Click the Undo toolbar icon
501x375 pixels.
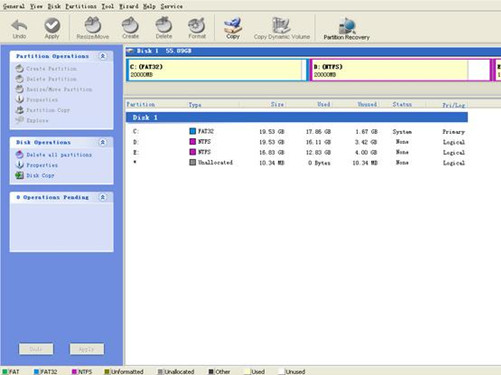click(19, 29)
